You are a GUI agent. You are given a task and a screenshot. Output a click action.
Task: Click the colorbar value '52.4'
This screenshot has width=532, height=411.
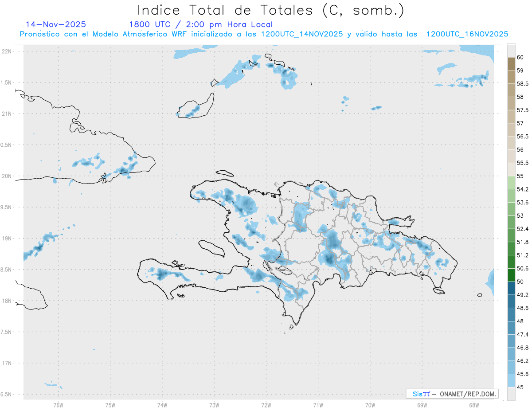(522, 229)
